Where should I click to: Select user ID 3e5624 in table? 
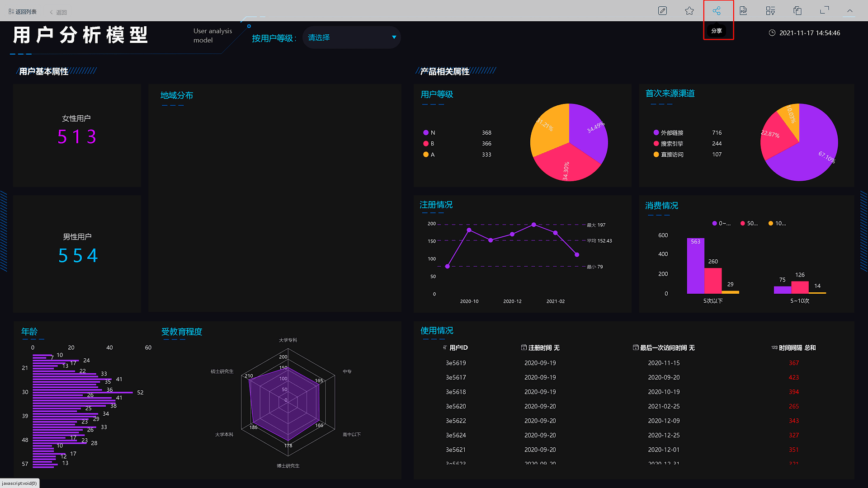[x=456, y=435]
